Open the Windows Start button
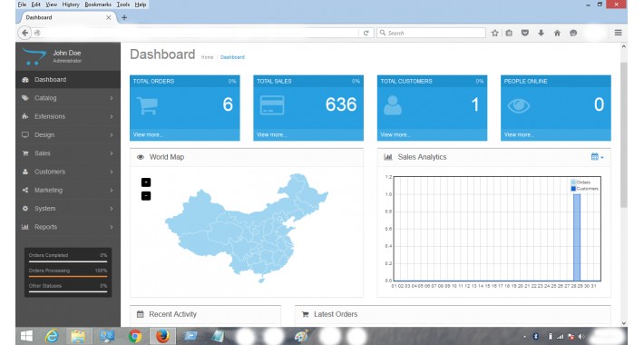 click(26, 336)
